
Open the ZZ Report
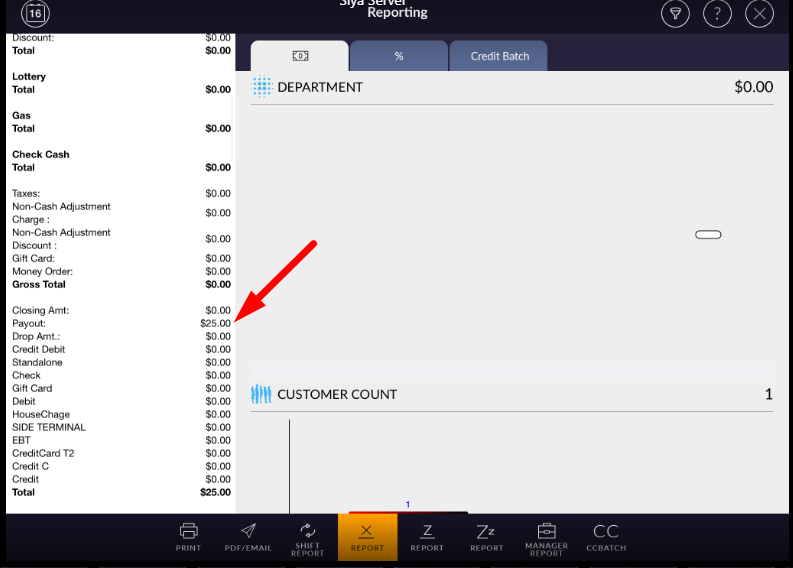tap(487, 537)
